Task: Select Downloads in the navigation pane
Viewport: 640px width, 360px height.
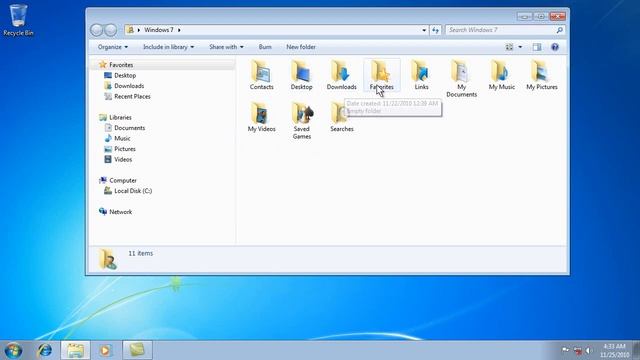Action: 129,86
